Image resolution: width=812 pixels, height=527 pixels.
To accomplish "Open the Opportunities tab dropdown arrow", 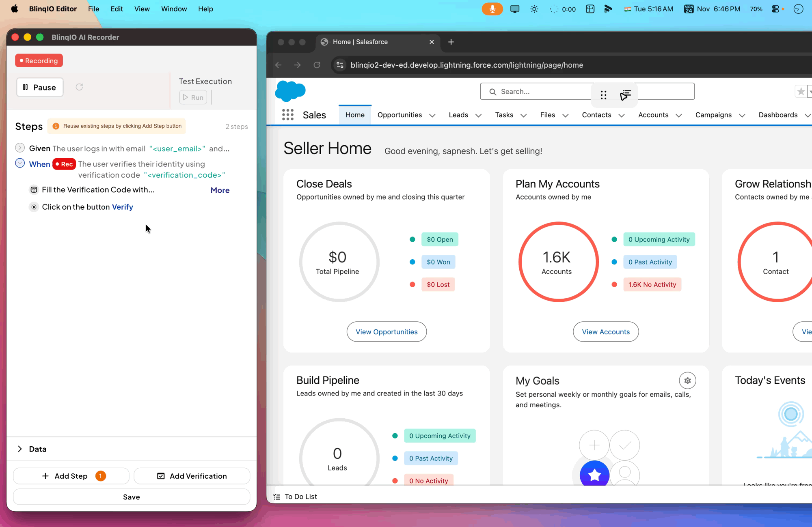I will [x=432, y=116].
